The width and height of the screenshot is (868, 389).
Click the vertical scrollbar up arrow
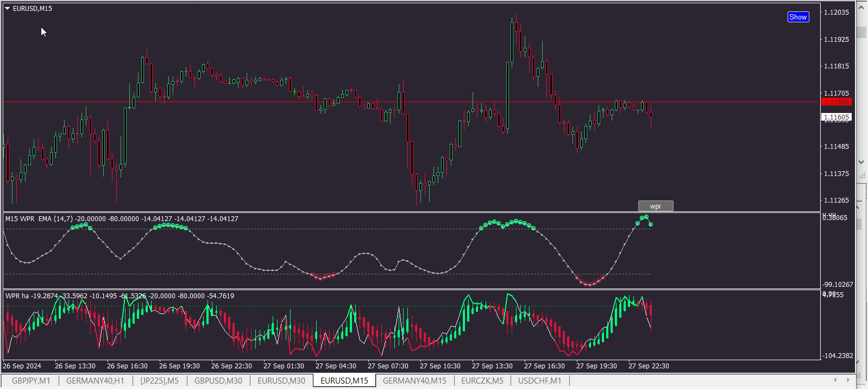point(861,8)
